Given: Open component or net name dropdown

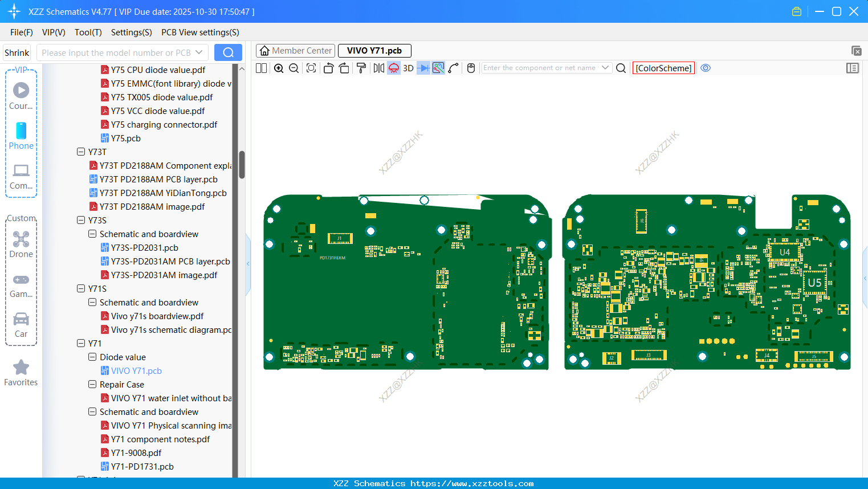Looking at the screenshot, I should tap(605, 68).
